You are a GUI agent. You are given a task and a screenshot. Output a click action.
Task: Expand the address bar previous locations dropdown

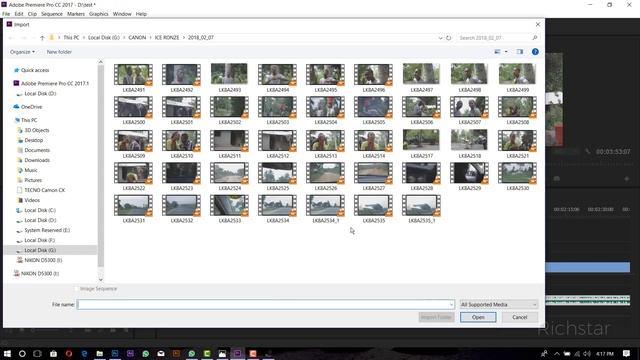click(x=440, y=38)
